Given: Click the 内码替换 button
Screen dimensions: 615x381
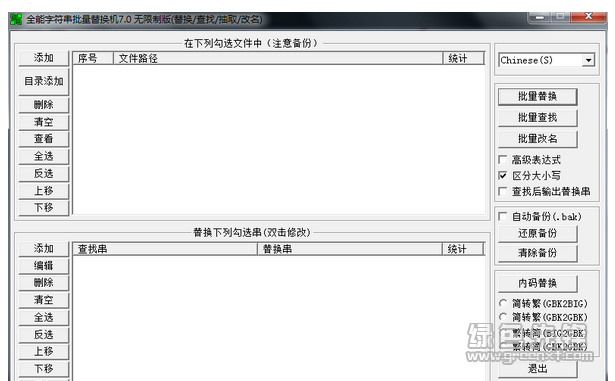Looking at the screenshot, I should [x=537, y=283].
